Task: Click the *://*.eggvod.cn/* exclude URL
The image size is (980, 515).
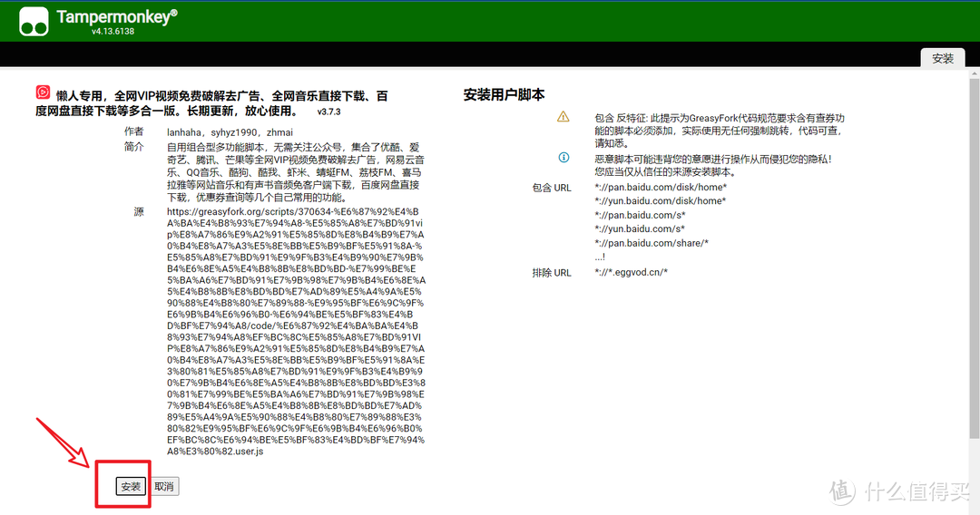Action: [632, 272]
